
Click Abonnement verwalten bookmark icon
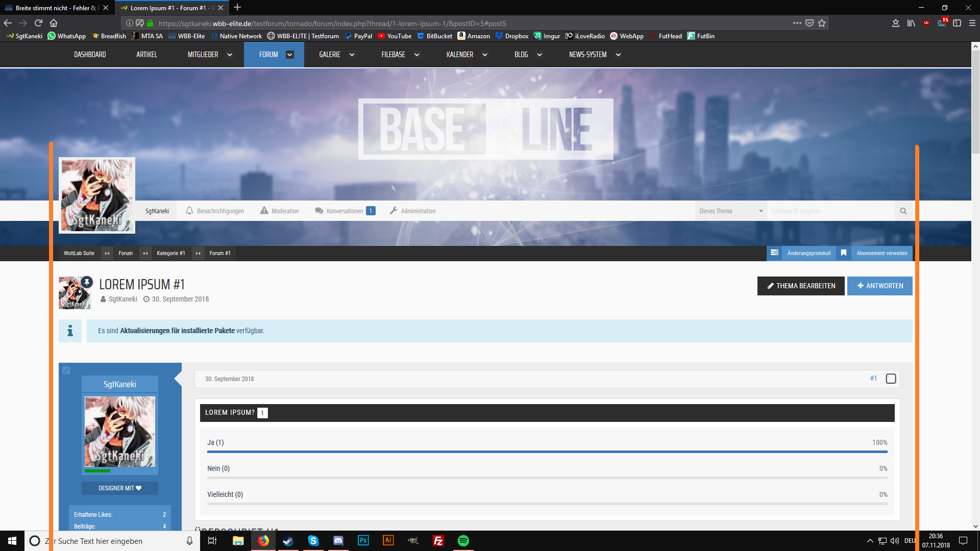tap(844, 253)
